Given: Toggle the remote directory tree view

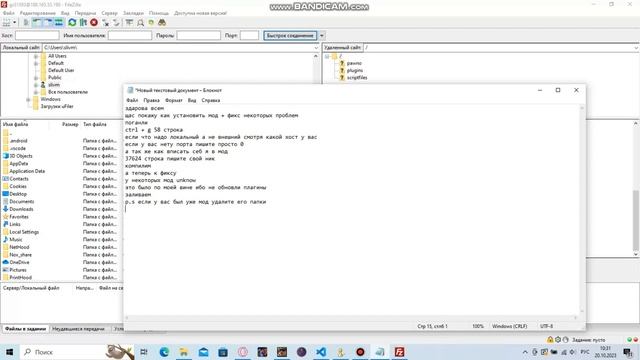Looking at the screenshot, I should click(x=48, y=22).
